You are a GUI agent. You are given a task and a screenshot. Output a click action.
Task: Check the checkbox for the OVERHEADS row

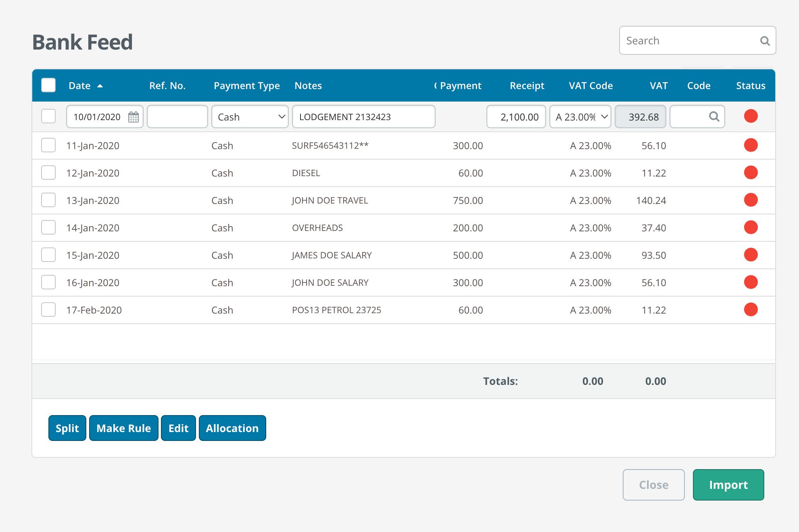[48, 227]
